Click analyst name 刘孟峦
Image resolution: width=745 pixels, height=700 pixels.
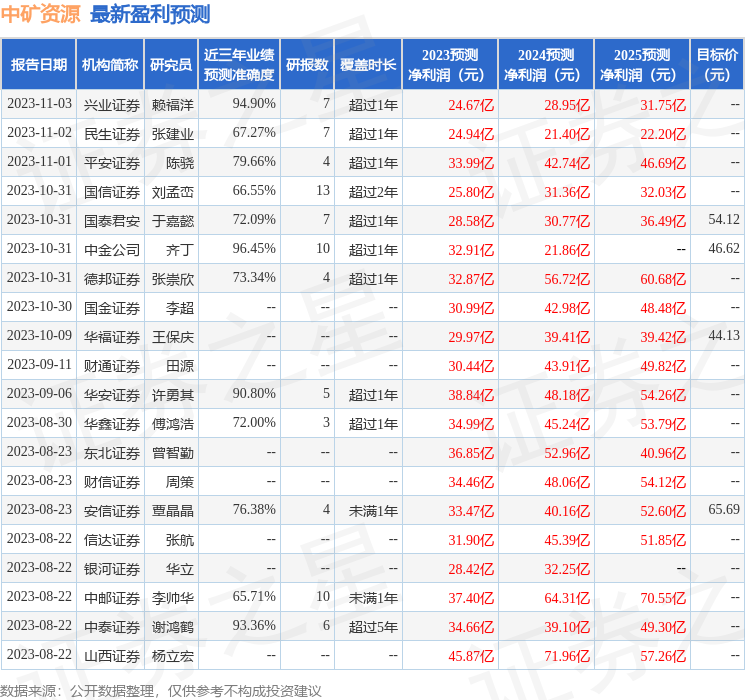click(173, 192)
